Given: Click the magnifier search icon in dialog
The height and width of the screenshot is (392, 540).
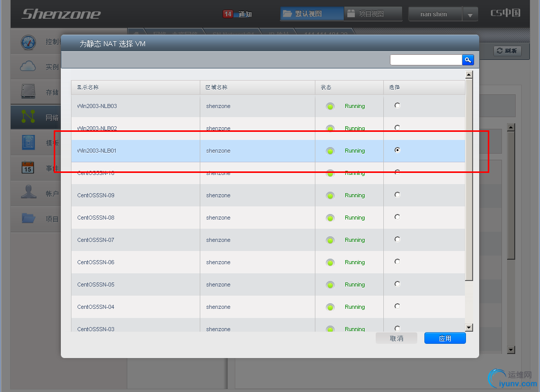Looking at the screenshot, I should 467,60.
